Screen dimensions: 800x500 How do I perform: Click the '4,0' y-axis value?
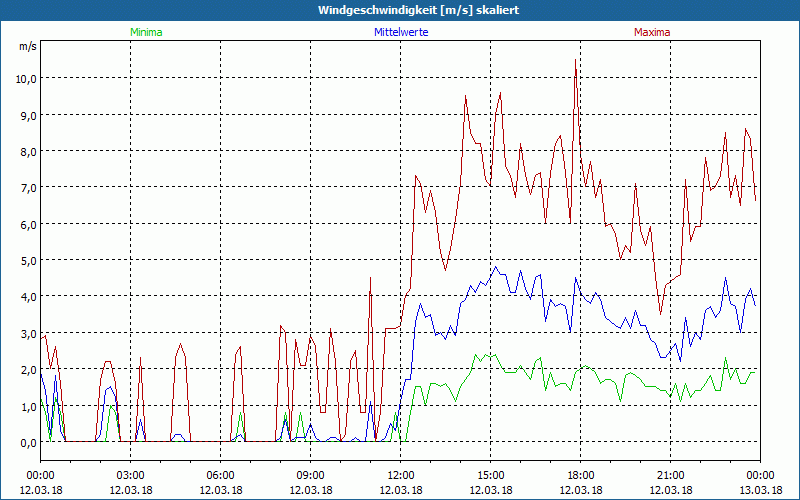29,297
